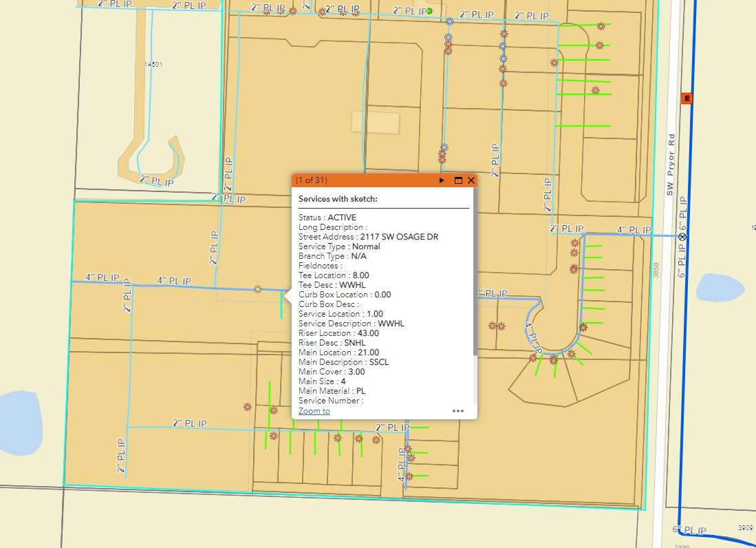Maximize the Services popup window
The height and width of the screenshot is (548, 756).
click(458, 180)
